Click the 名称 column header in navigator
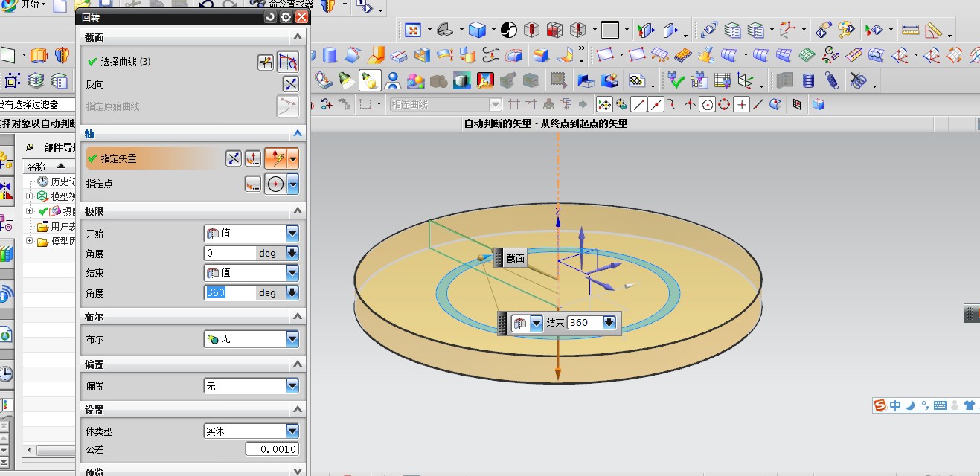Viewport: 980px width, 476px height. (x=37, y=167)
